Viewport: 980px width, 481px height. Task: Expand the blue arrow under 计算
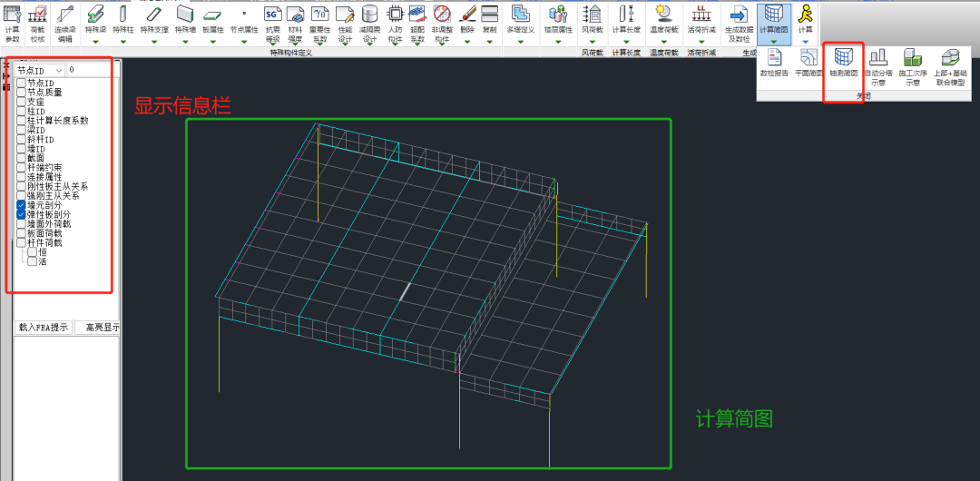[806, 42]
